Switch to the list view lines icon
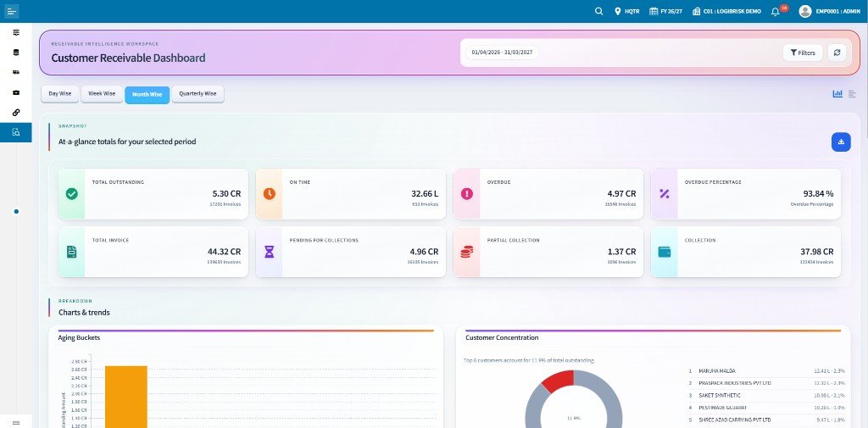 pyautogui.click(x=852, y=94)
